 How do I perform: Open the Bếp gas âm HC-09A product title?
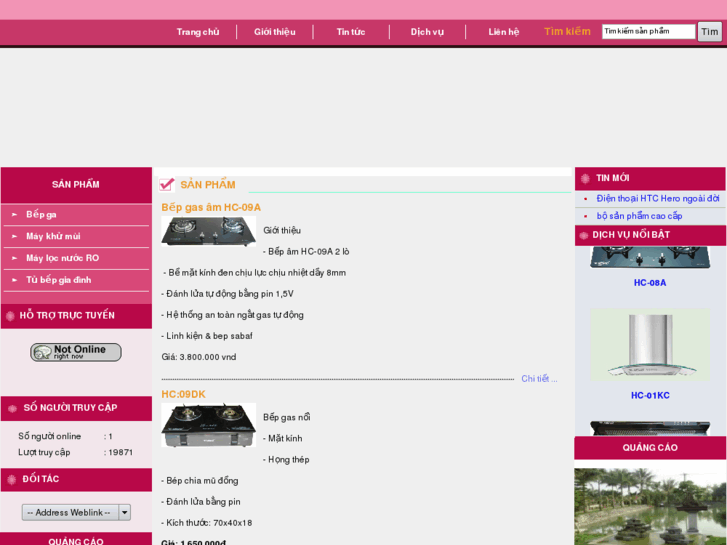point(211,207)
